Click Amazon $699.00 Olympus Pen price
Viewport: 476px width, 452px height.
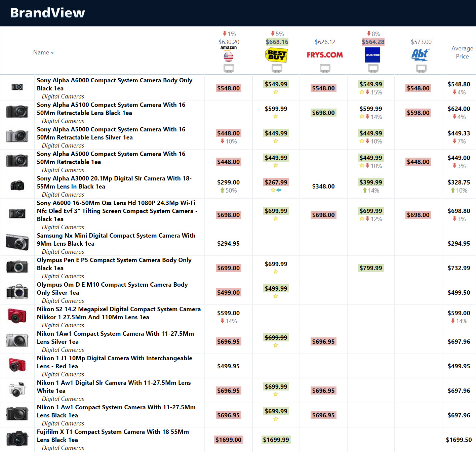click(228, 268)
